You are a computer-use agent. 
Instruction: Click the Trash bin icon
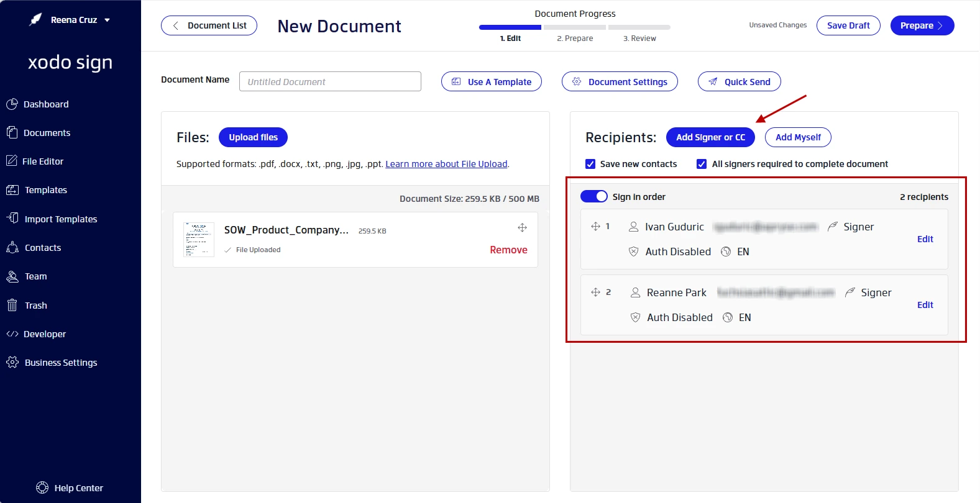click(x=12, y=305)
